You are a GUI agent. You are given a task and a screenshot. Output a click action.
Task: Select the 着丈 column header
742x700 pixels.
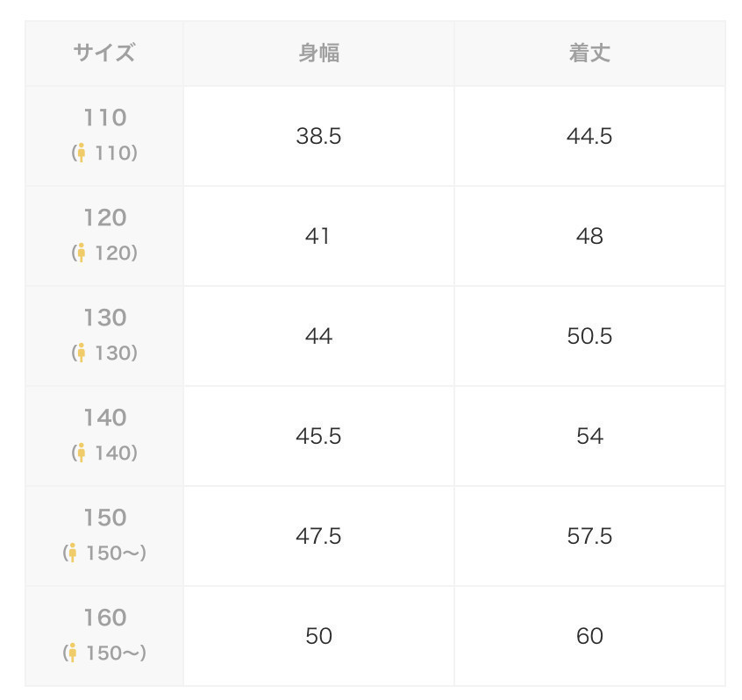(589, 53)
